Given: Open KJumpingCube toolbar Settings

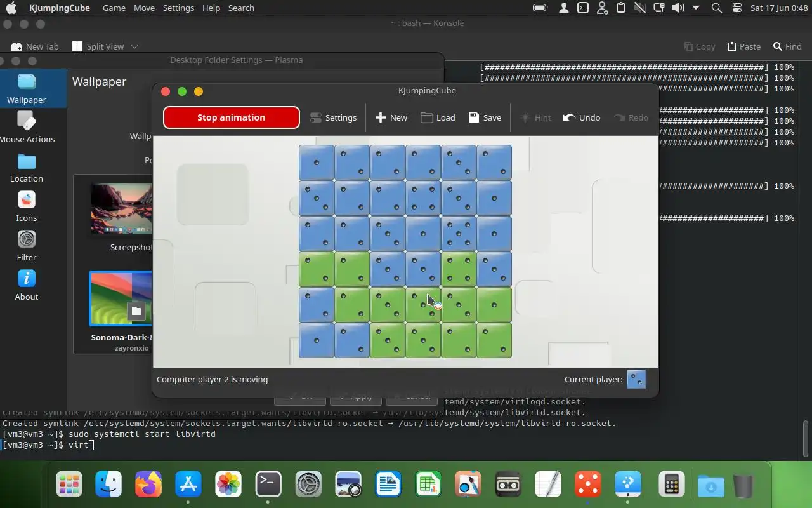Looking at the screenshot, I should 333,117.
